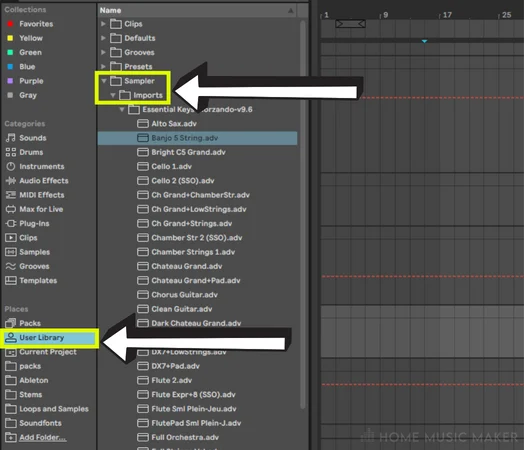Image resolution: width=524 pixels, height=450 pixels.
Task: Select the Alto Sax.adv preset
Action: [x=167, y=124]
